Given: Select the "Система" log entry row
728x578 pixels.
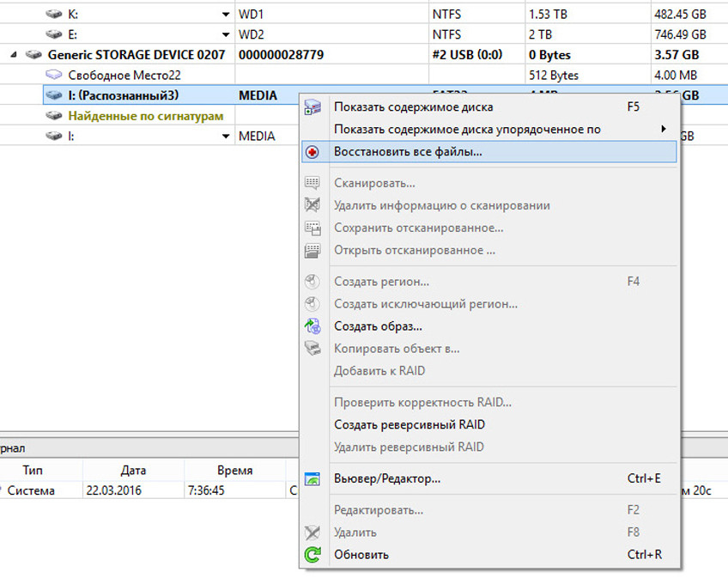Looking at the screenshot, I should (x=32, y=491).
